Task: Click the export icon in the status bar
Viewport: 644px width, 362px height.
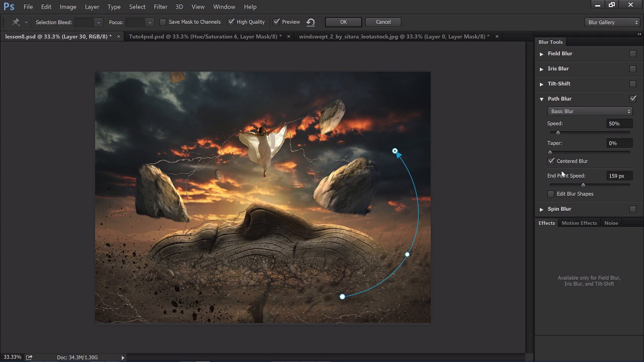Action: [29, 357]
